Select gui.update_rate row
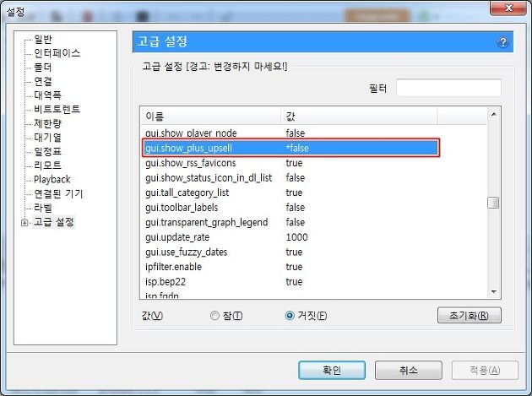The width and height of the screenshot is (532, 396). coord(290,237)
